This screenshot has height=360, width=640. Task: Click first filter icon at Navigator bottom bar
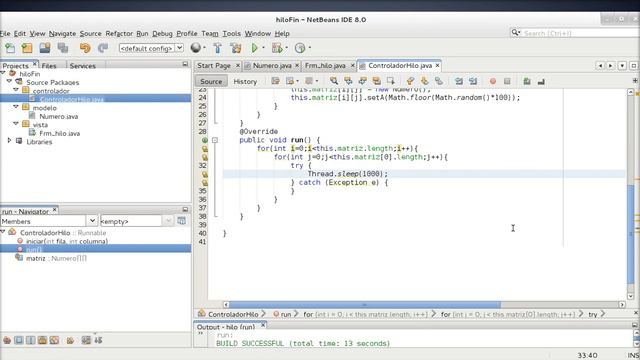(x=7, y=340)
